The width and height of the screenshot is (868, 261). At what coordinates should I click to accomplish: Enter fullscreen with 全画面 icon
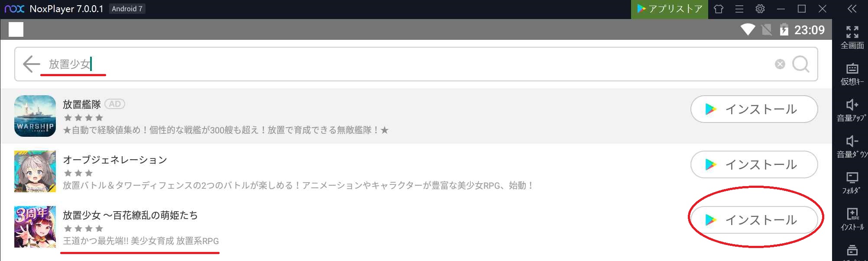tap(852, 37)
